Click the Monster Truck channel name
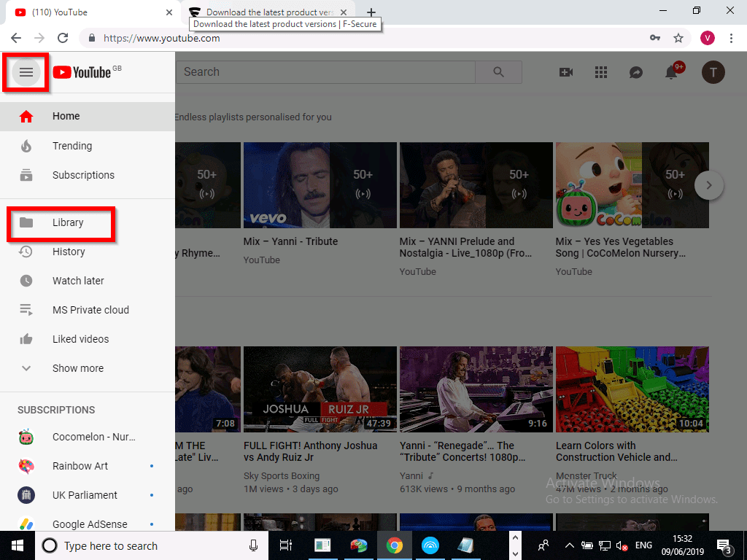This screenshot has width=747, height=560. coord(586,475)
